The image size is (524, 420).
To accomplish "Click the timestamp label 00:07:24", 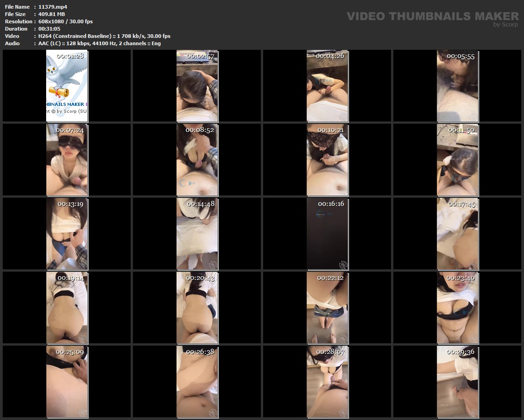I will click(70, 130).
